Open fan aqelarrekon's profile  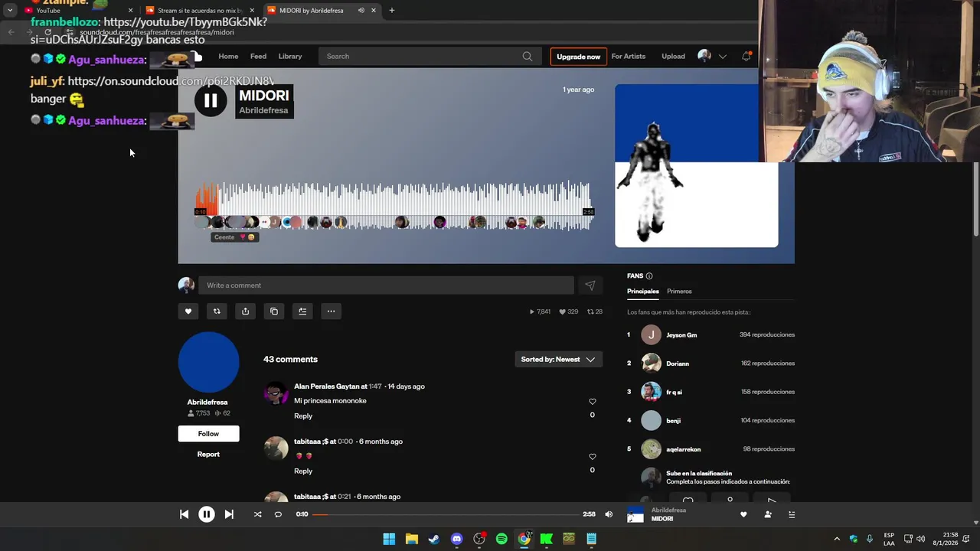683,449
